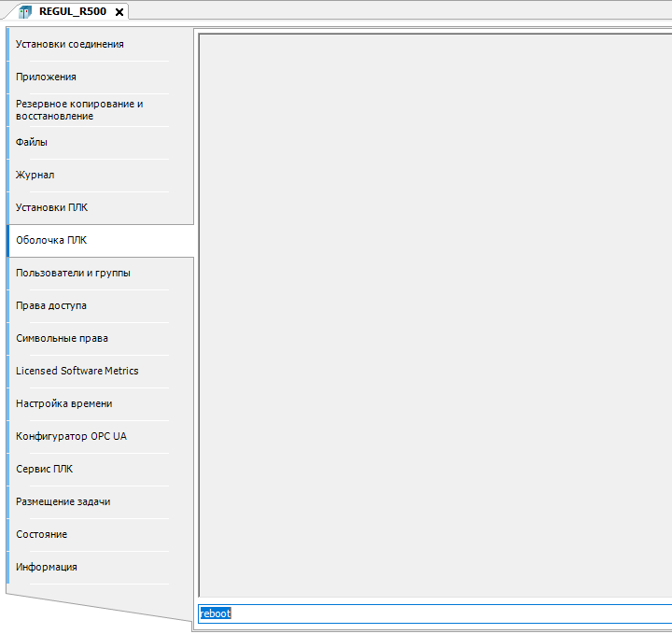Viewport: 672px width, 634px height.
Task: Open Установки ПЛК settings tab
Action: tap(51, 207)
